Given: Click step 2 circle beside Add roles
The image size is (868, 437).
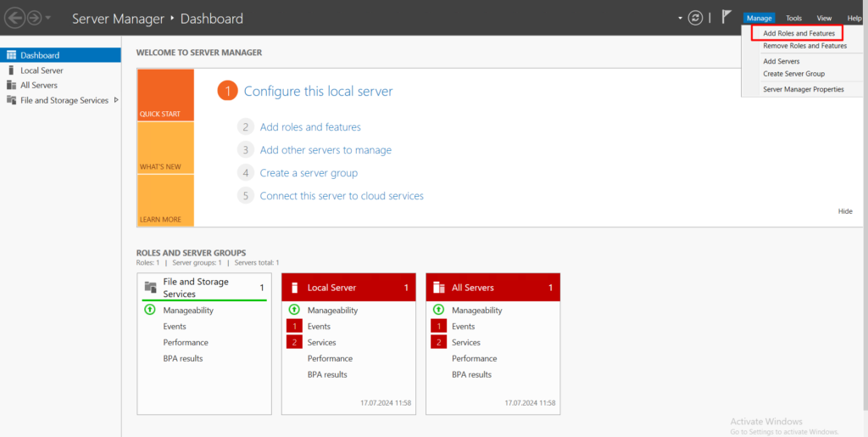Looking at the screenshot, I should 246,126.
